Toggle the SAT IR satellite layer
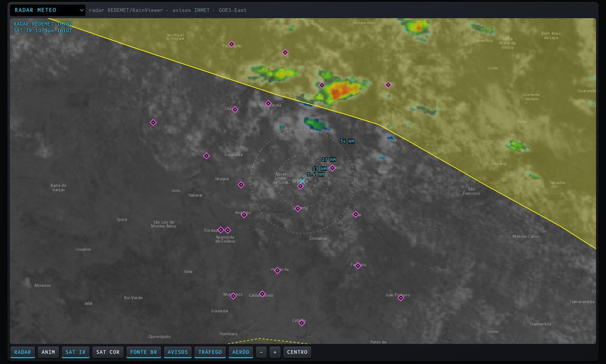606x364 pixels. pos(75,352)
